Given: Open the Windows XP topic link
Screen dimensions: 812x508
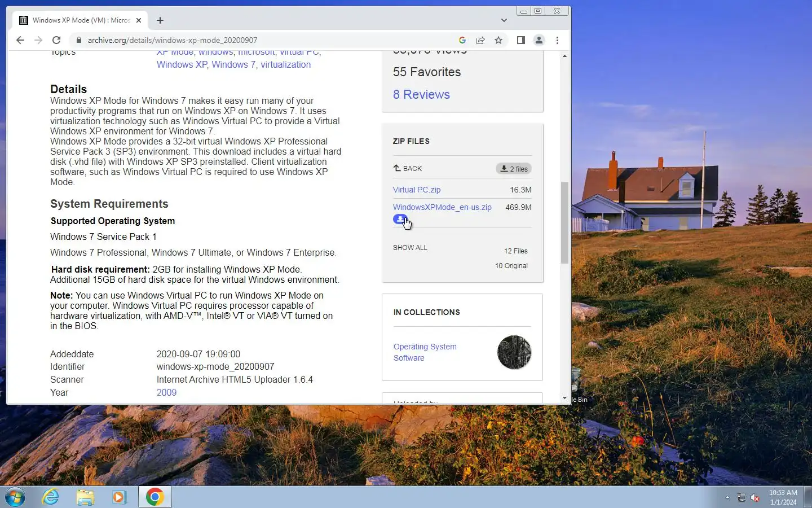Looking at the screenshot, I should click(x=182, y=64).
